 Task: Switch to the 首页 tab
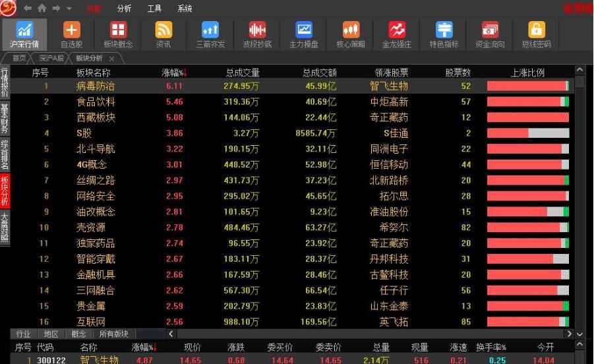coord(19,58)
